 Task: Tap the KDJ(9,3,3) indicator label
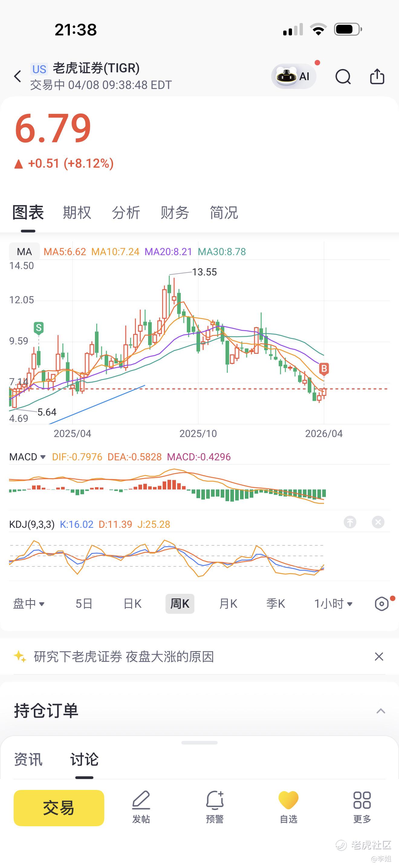32,524
